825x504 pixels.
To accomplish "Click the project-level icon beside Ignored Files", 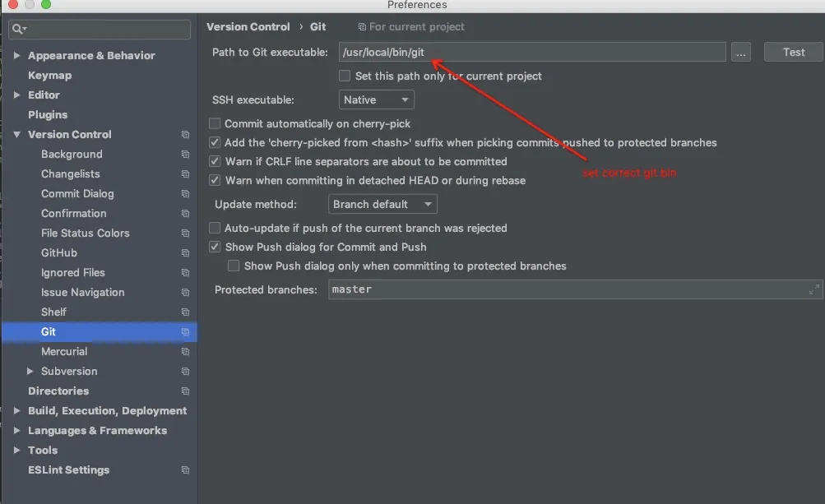I will (185, 272).
